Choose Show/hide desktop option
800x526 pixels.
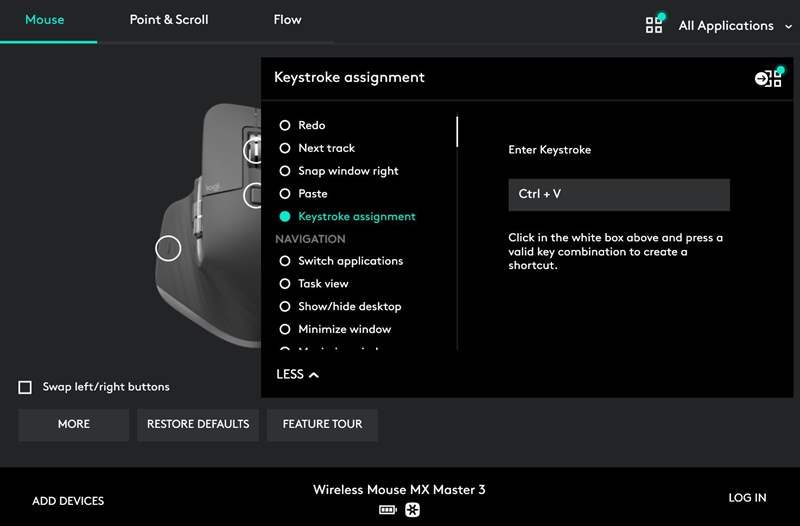(x=340, y=306)
